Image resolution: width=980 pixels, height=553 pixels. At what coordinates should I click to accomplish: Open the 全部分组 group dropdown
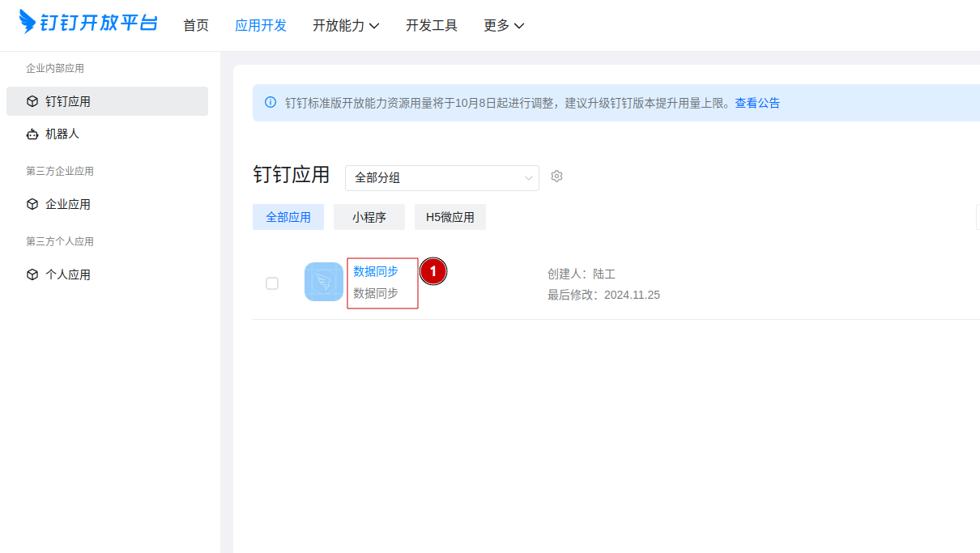coord(441,178)
